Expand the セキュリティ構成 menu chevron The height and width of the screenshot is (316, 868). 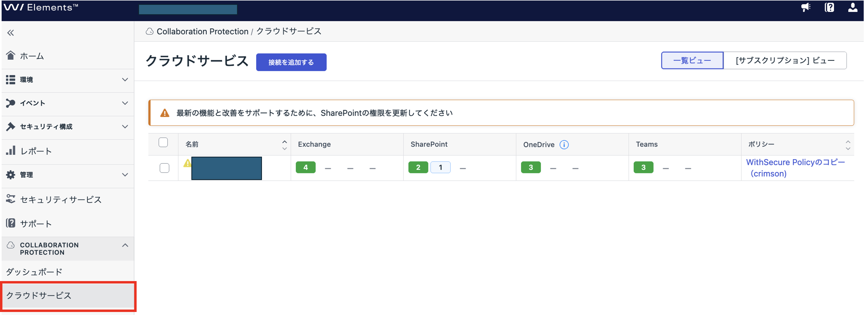[x=125, y=127]
